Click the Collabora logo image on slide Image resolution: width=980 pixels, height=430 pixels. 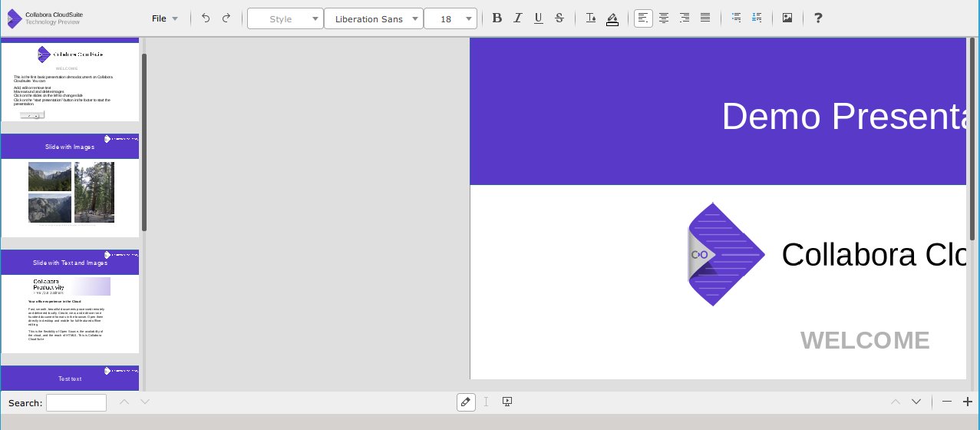tap(726, 254)
